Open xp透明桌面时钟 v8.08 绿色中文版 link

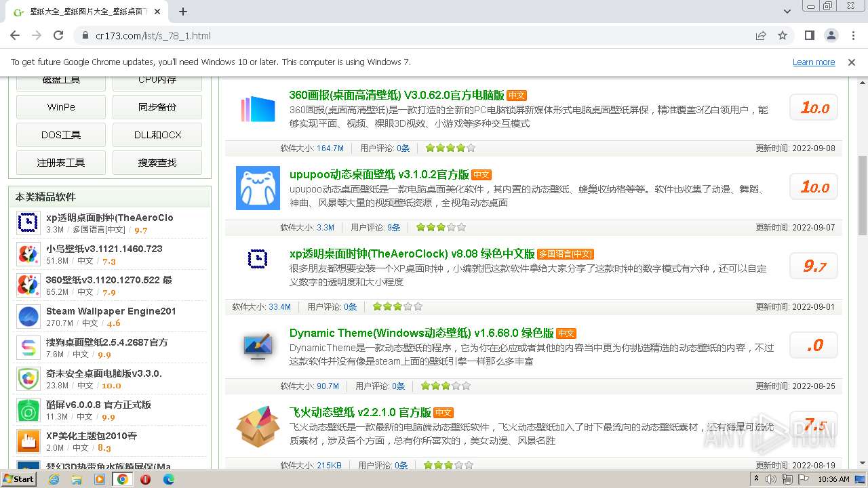click(x=412, y=254)
